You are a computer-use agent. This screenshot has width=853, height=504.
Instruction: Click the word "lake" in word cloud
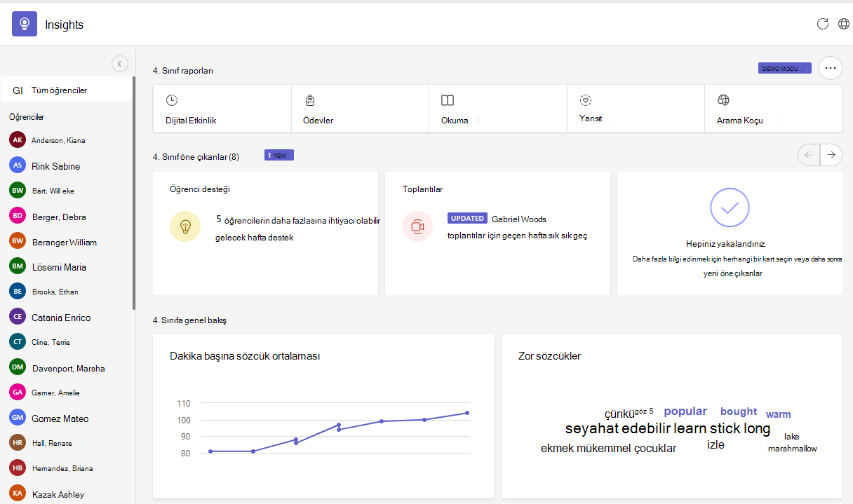[x=792, y=437]
